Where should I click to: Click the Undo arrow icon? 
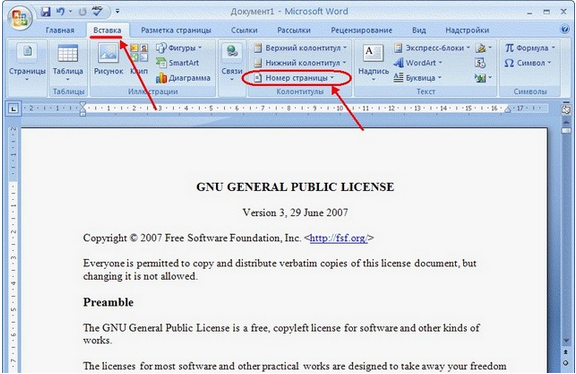[60, 12]
